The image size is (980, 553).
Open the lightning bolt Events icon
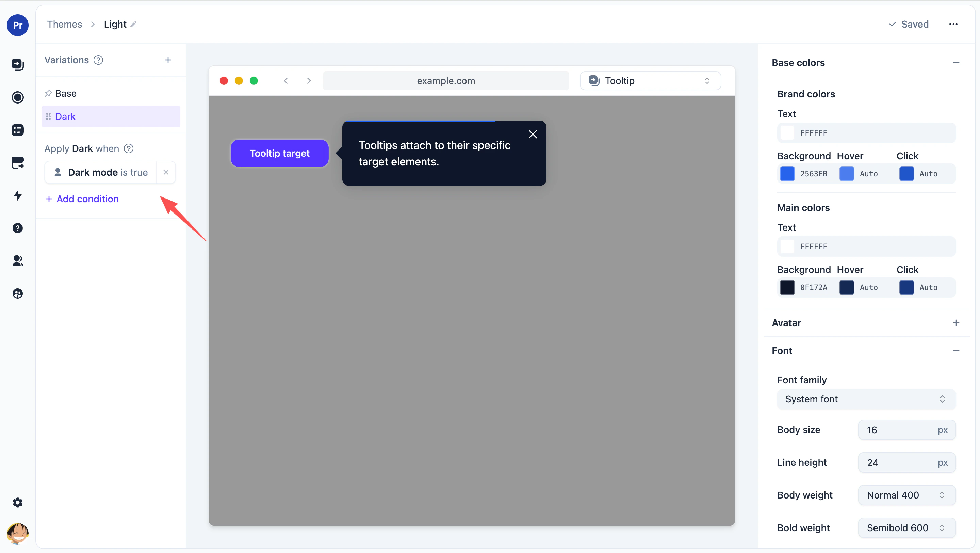pos(17,195)
